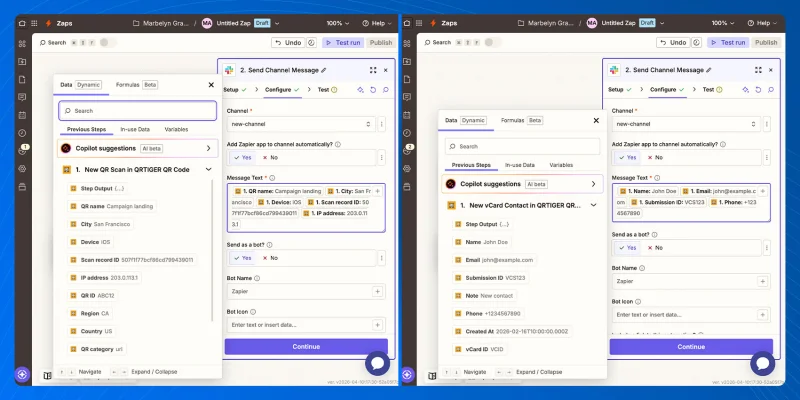Switch to In-use Data tab, left popup

(x=135, y=130)
